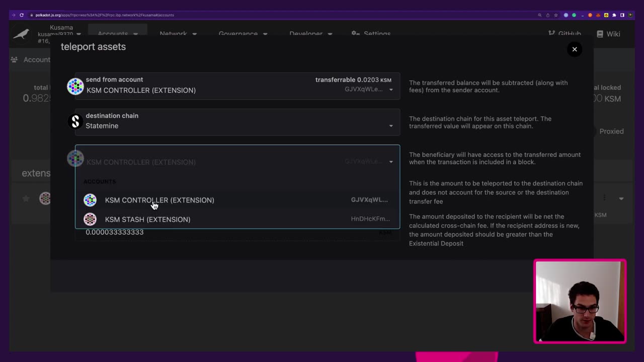The image size is (644, 362).
Task: Click the share page icon in address bar
Action: tap(548, 15)
